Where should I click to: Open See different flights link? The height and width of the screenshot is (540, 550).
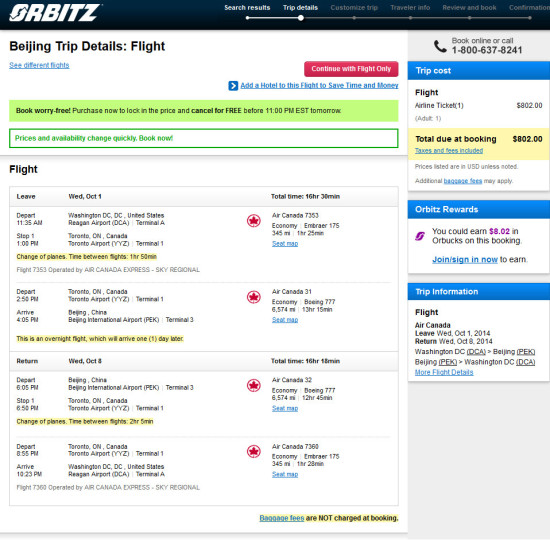click(39, 65)
